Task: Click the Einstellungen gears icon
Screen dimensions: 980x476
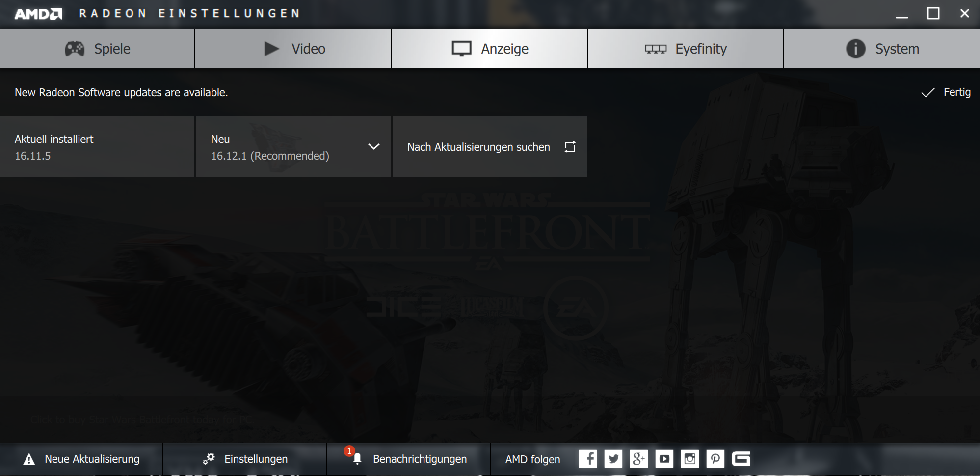Action: click(209, 459)
